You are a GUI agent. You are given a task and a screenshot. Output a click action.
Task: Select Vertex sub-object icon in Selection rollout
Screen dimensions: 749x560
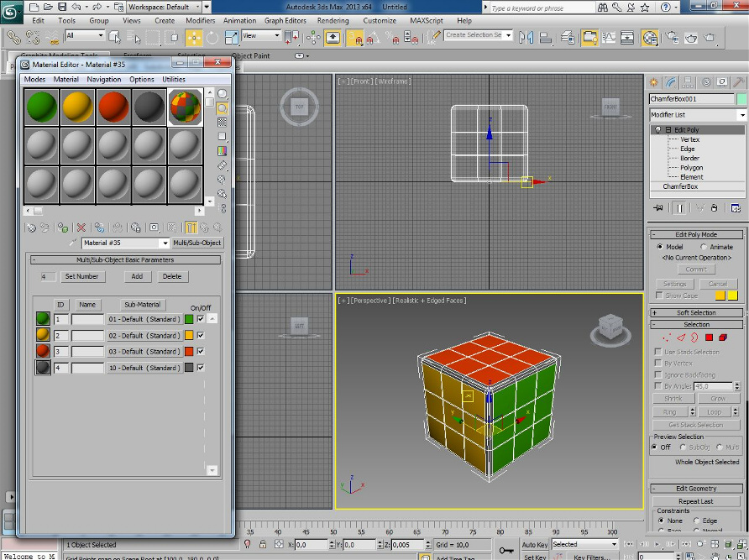pyautogui.click(x=668, y=338)
